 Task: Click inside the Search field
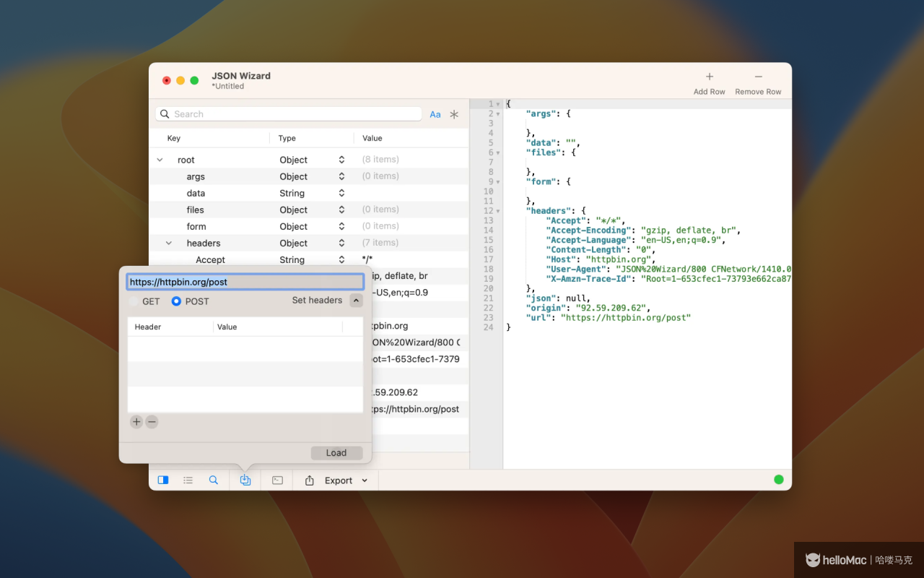(289, 114)
